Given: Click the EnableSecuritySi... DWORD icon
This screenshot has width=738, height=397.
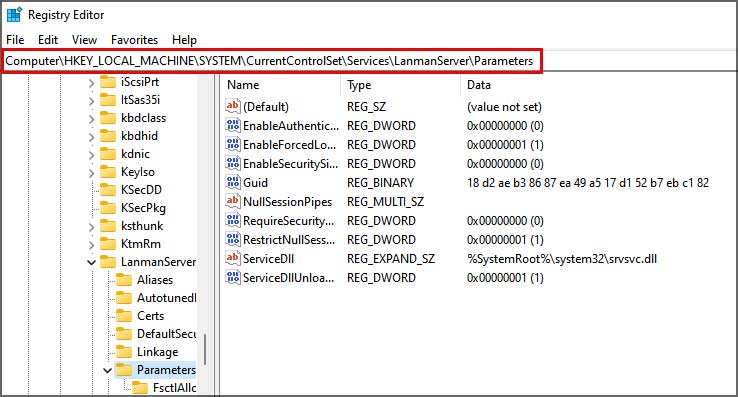Looking at the screenshot, I should 233,163.
